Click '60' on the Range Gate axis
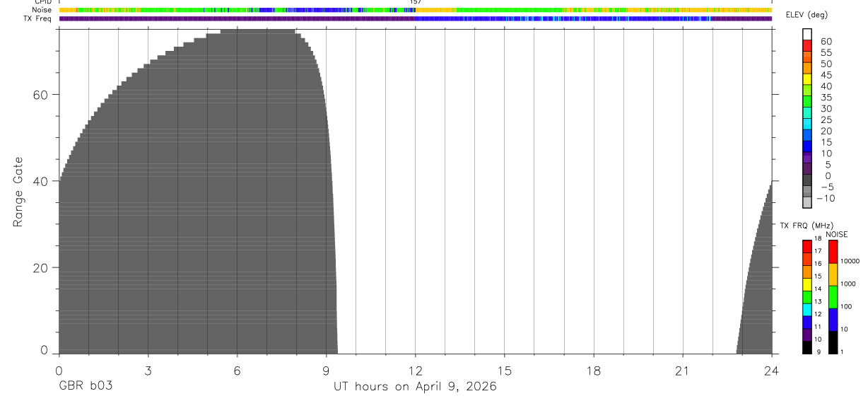The image size is (868, 401). [x=40, y=95]
